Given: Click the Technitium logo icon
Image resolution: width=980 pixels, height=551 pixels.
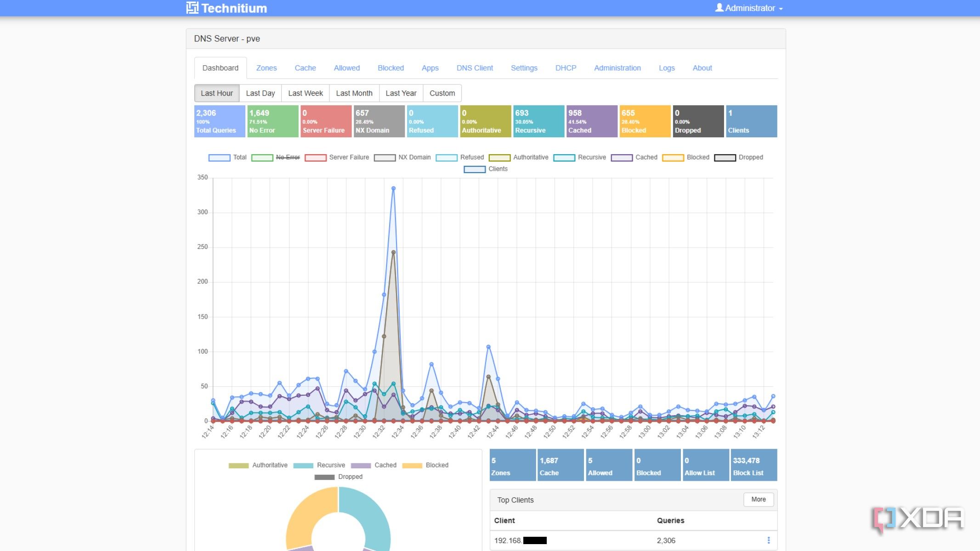Looking at the screenshot, I should tap(192, 8).
